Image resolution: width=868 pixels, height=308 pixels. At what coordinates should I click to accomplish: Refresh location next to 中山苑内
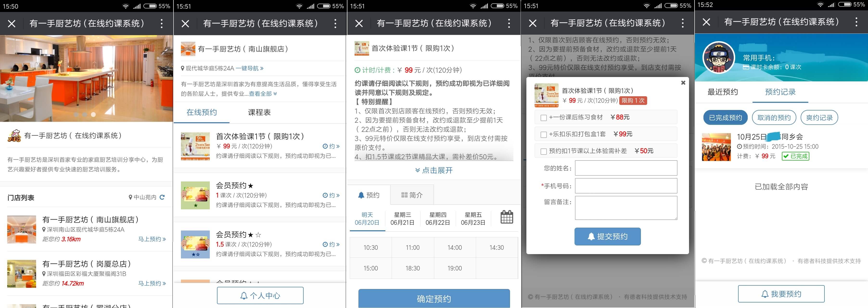click(x=162, y=197)
